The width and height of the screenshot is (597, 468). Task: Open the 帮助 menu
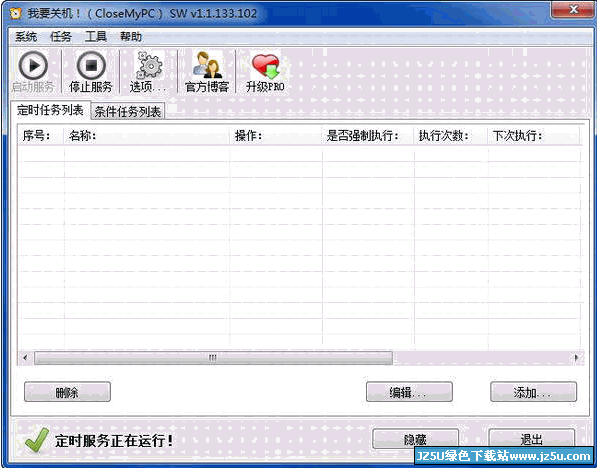click(x=131, y=37)
